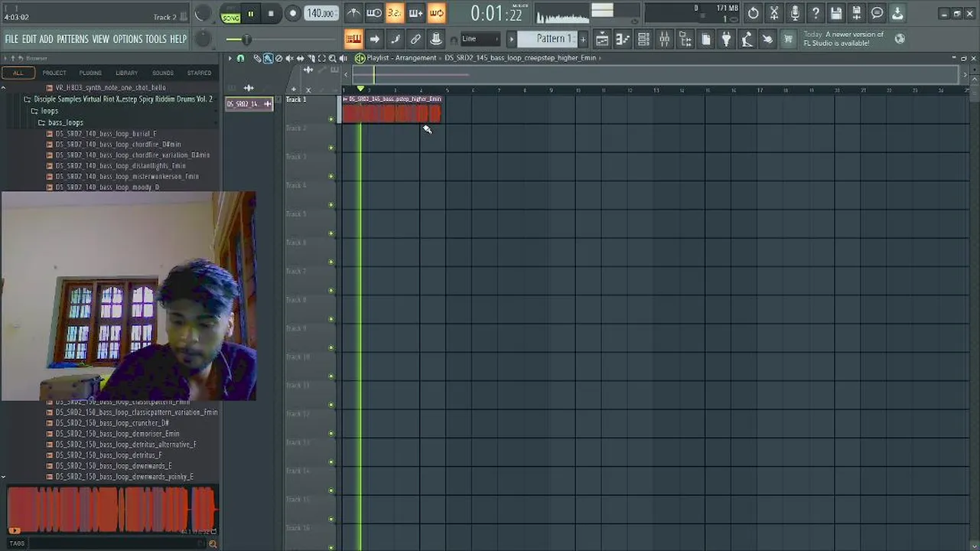Viewport: 980px width, 551px height.
Task: Click the main pitch slider in toolbar
Action: 246,39
